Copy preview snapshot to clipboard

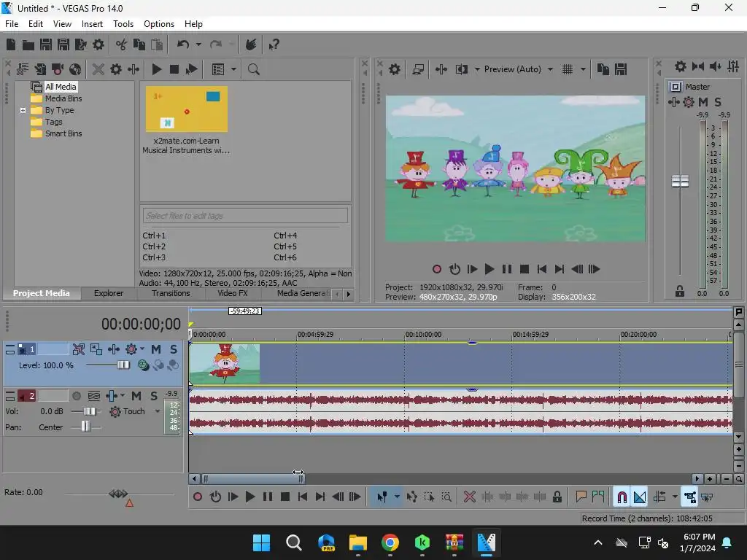[x=603, y=69]
